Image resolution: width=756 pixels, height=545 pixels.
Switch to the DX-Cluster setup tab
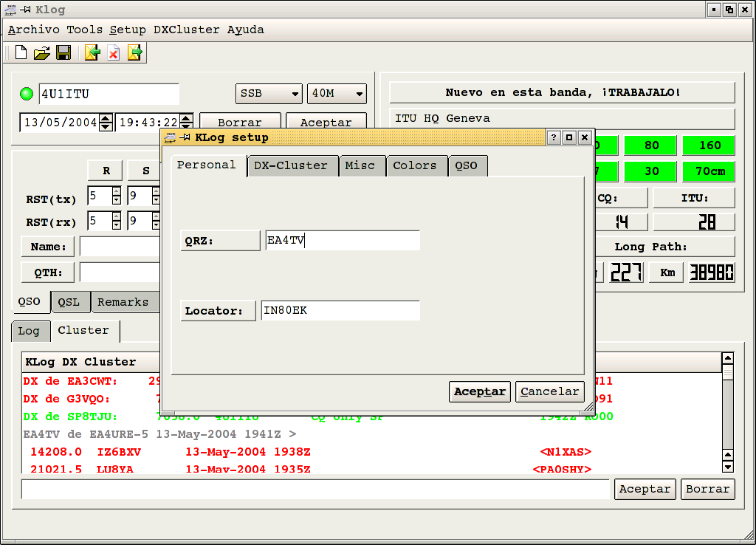pyautogui.click(x=291, y=166)
